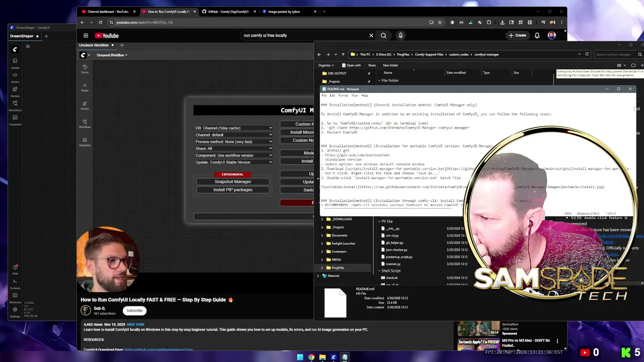Image resolution: width=644 pixels, height=362 pixels.
Task: Start voice search with the microphone
Action: 400,36
